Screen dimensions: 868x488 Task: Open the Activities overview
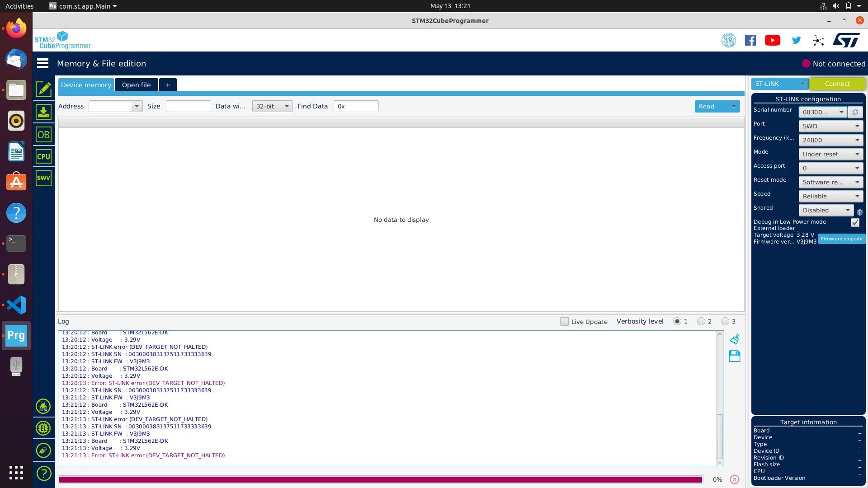point(19,6)
